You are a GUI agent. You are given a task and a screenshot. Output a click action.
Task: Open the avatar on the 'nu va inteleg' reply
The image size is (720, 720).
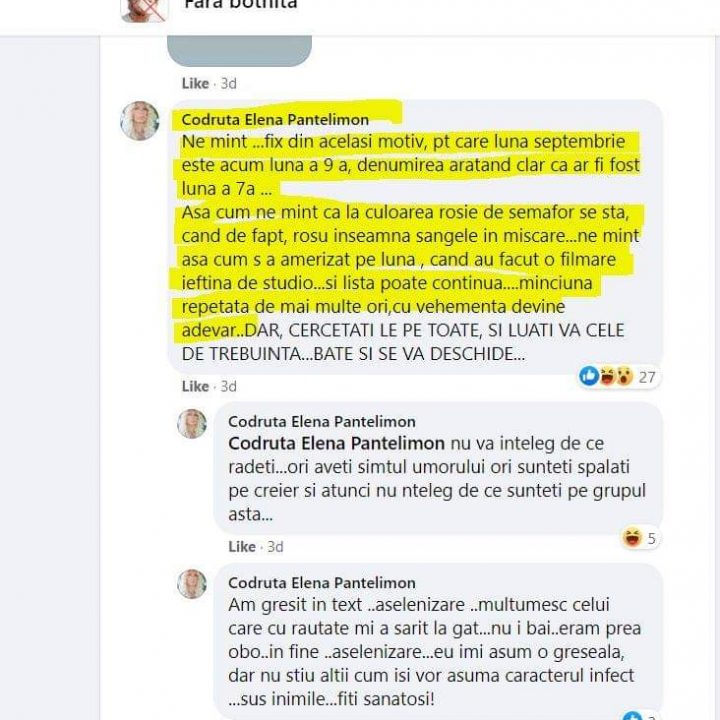tap(192, 423)
